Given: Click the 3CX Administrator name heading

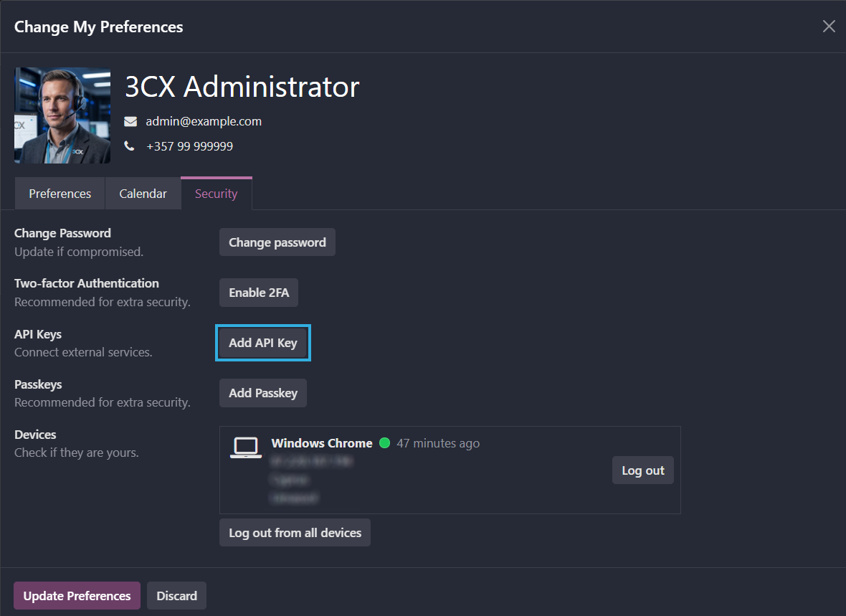Looking at the screenshot, I should [242, 86].
